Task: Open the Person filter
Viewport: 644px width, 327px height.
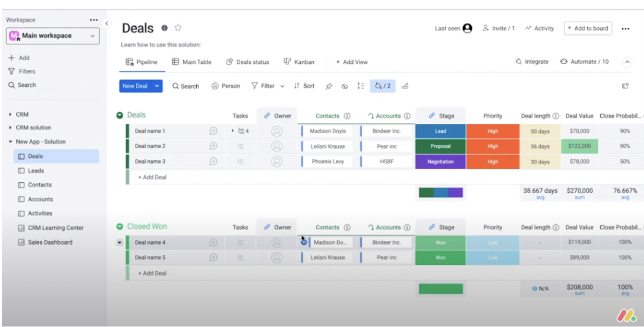Action: pyautogui.click(x=226, y=86)
